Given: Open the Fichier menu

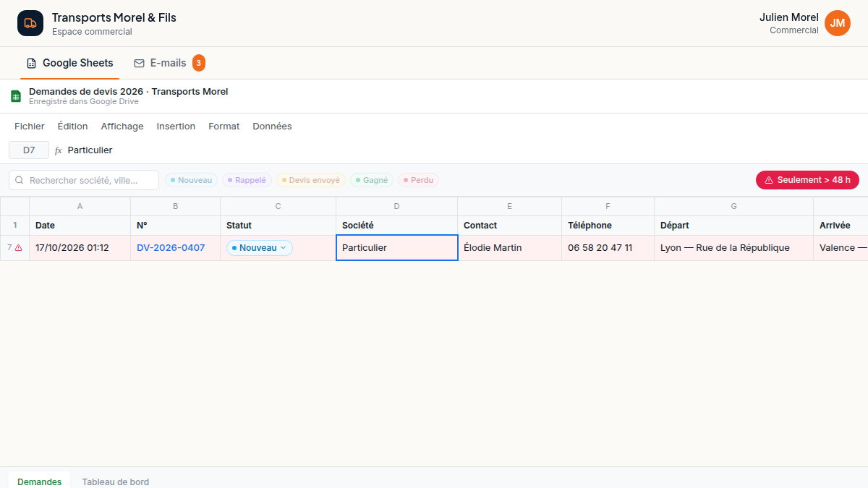Looking at the screenshot, I should coord(30,127).
